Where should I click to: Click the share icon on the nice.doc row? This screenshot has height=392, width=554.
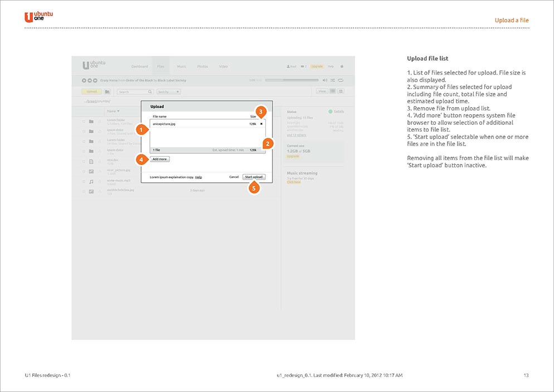(100, 162)
